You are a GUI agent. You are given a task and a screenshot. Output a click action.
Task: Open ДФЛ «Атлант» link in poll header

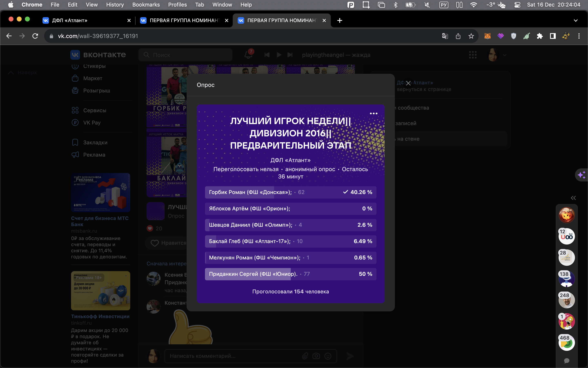point(291,160)
